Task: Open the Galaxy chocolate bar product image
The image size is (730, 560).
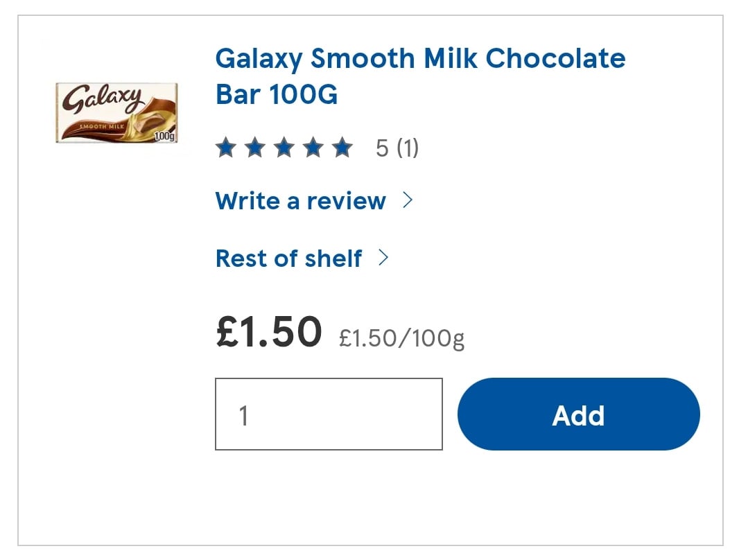Action: click(x=116, y=113)
